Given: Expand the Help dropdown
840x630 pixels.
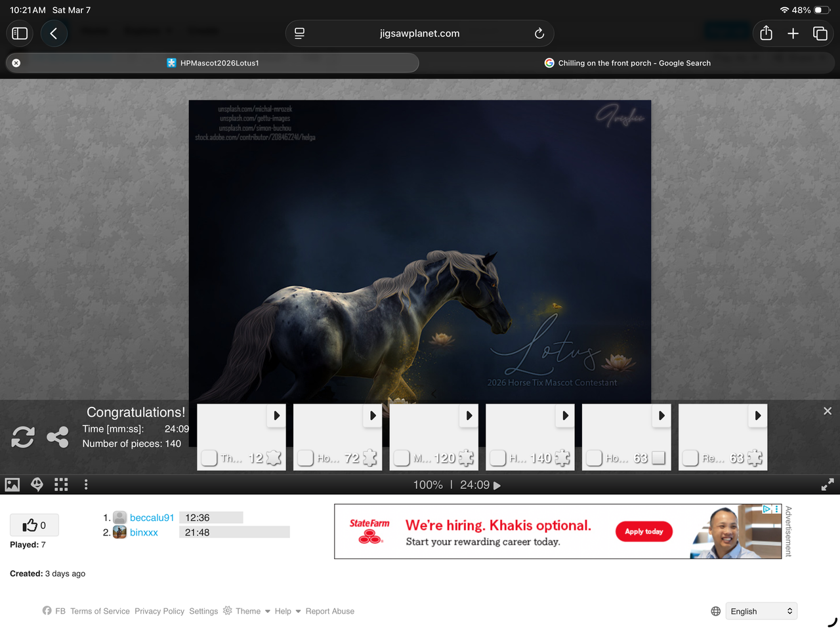Looking at the screenshot, I should point(287,611).
